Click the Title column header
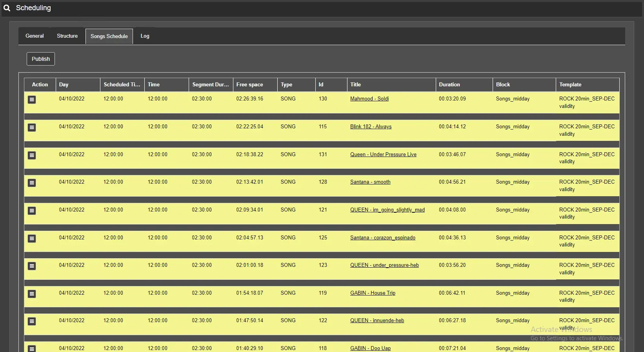The height and width of the screenshot is (352, 644). [x=355, y=85]
